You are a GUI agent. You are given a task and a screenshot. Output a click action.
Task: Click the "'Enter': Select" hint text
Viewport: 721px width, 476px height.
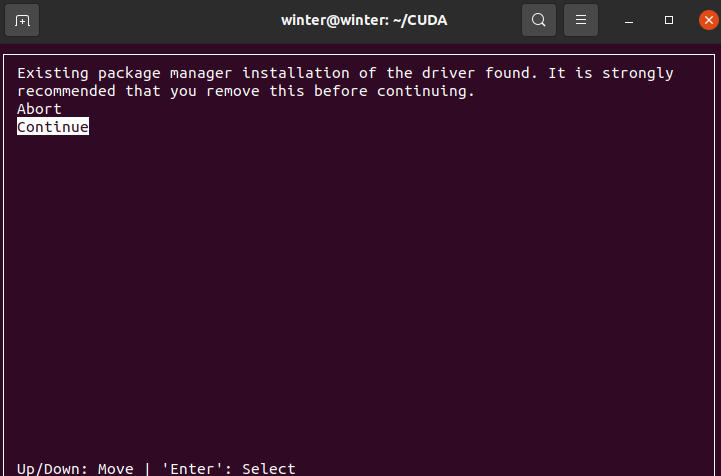[x=228, y=469]
